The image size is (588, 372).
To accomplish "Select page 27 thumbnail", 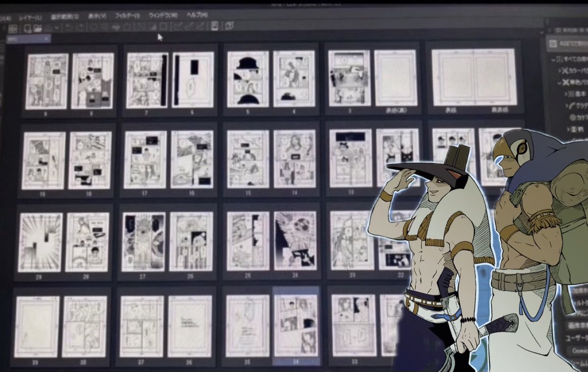I will coord(144,242).
